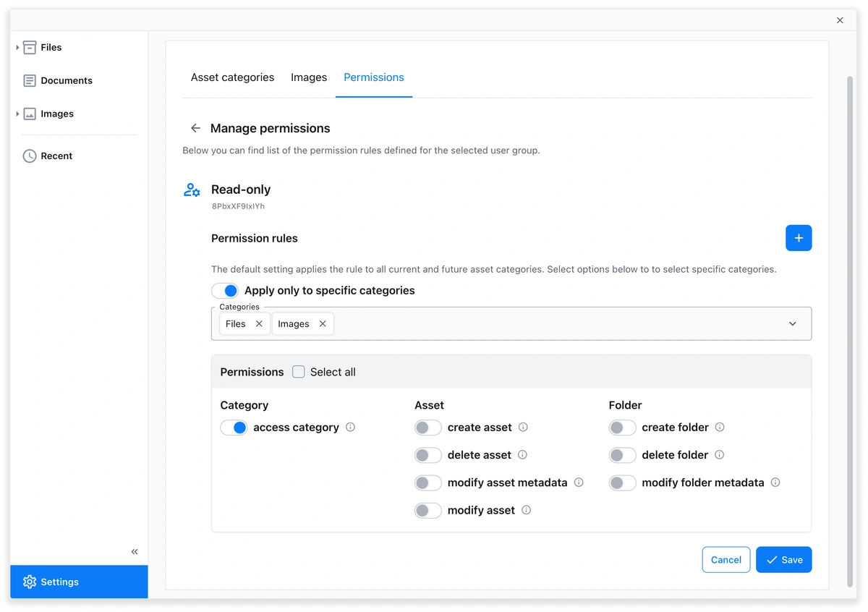Disable Apply only to specific categories
This screenshot has height=612, width=868.
coord(225,291)
